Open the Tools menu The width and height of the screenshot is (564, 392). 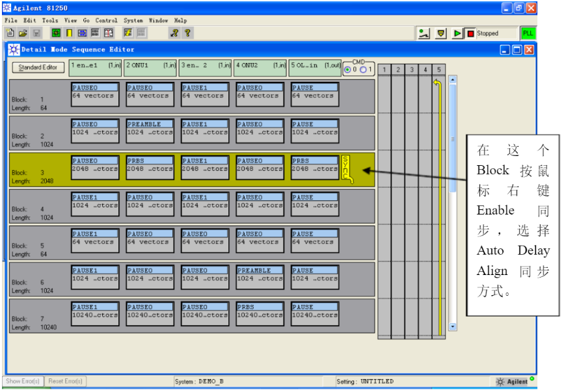click(x=50, y=21)
